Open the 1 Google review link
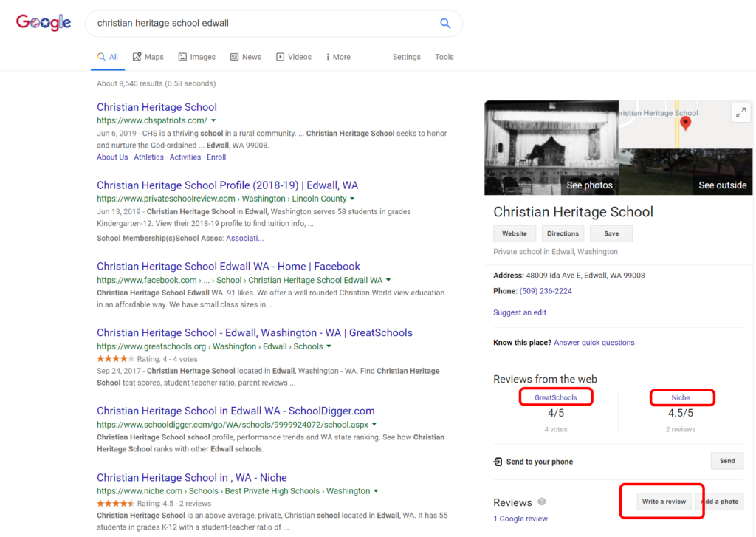Screen dimensions: 756x537 (x=520, y=519)
